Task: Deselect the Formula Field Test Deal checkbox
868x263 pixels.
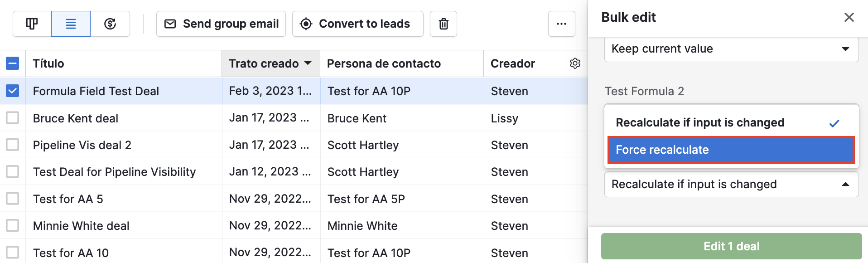Action: coord(13,91)
